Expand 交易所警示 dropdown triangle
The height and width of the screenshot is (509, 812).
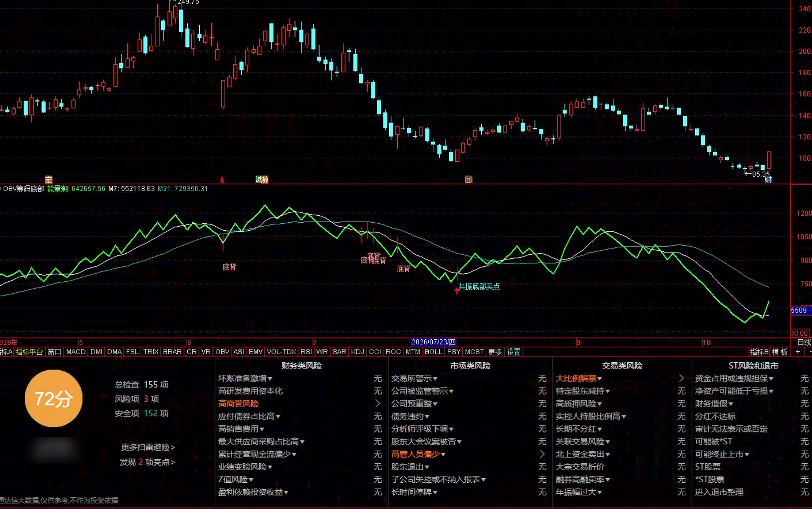pos(435,379)
